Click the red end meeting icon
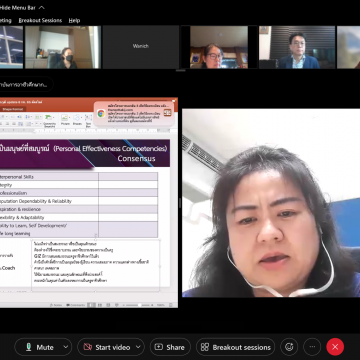Screen dimensions: 360x360 click(x=335, y=347)
